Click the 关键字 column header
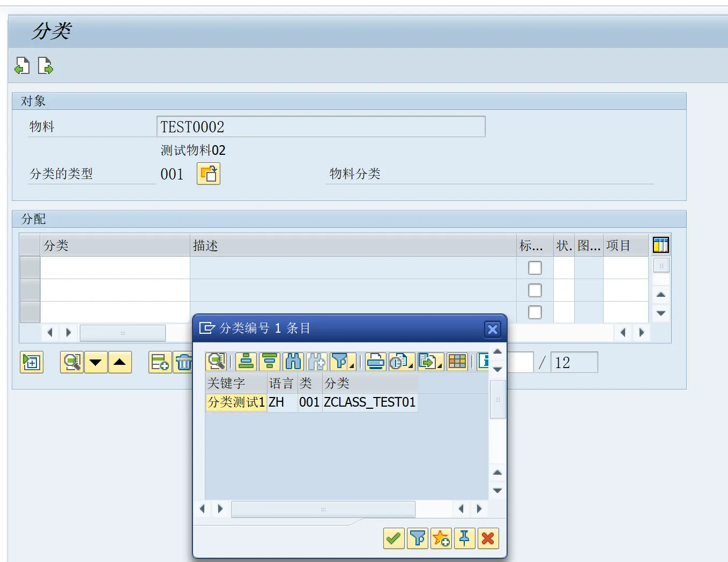The width and height of the screenshot is (728, 562). (236, 384)
